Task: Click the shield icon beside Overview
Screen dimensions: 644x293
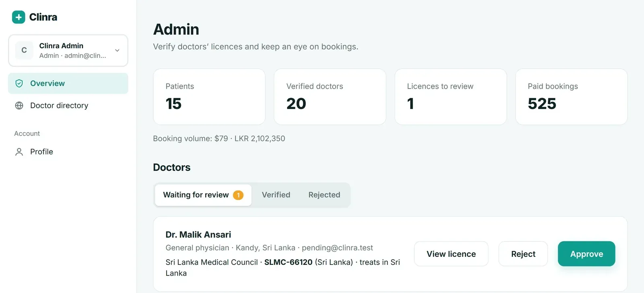Action: [19, 83]
